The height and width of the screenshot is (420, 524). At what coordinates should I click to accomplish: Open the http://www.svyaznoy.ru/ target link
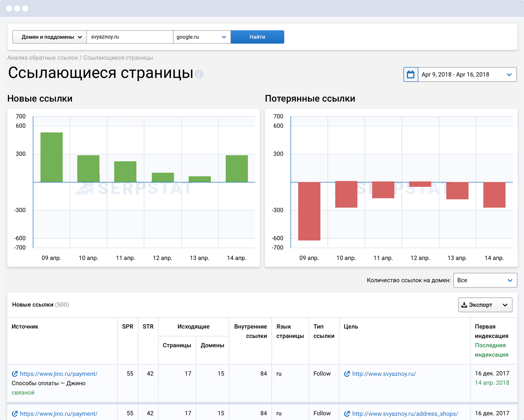click(384, 374)
